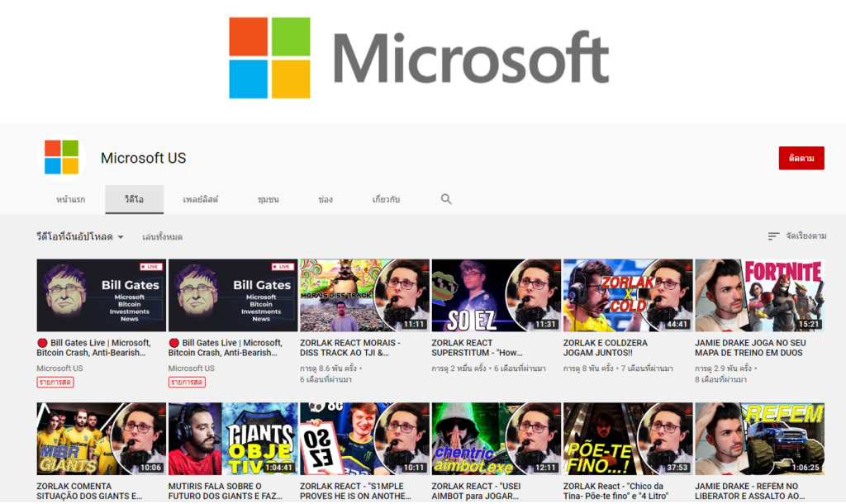Open the Giants Objetivo 1:04:41 thumbnail

[233, 439]
